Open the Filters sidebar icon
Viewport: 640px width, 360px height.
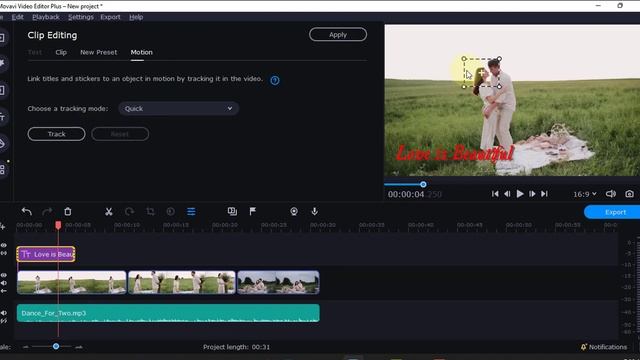[2, 63]
